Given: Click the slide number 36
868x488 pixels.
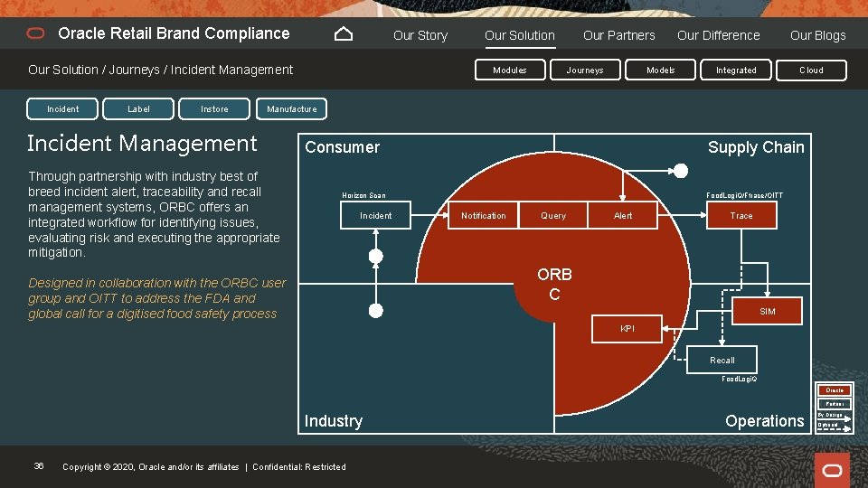Looking at the screenshot, I should tap(39, 466).
